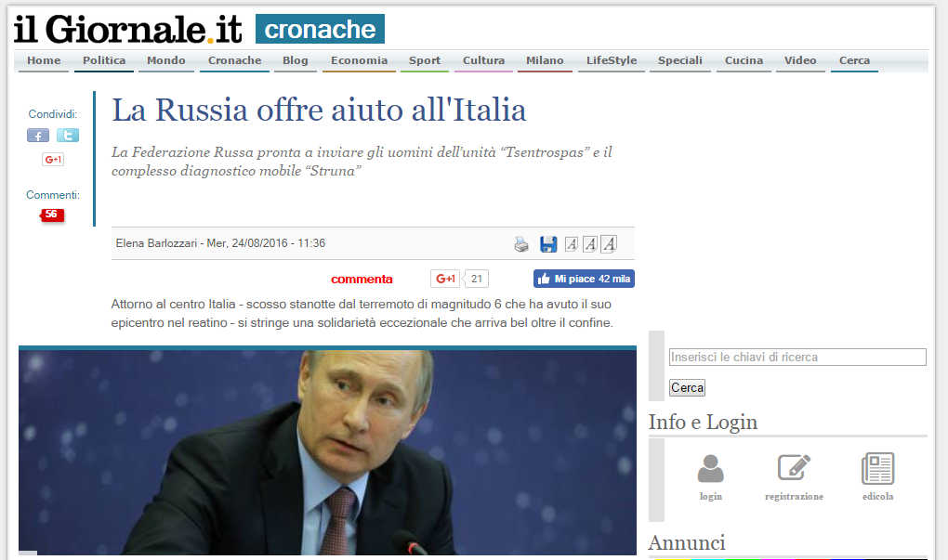This screenshot has width=948, height=560.
Task: Open registrazione pencil icon
Action: pyautogui.click(x=793, y=467)
